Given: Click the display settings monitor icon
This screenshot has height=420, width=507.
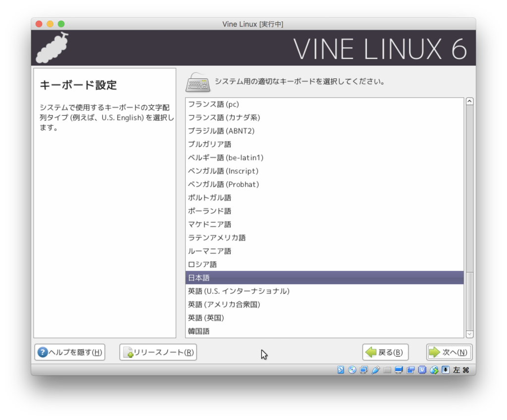Looking at the screenshot, I should tap(399, 370).
